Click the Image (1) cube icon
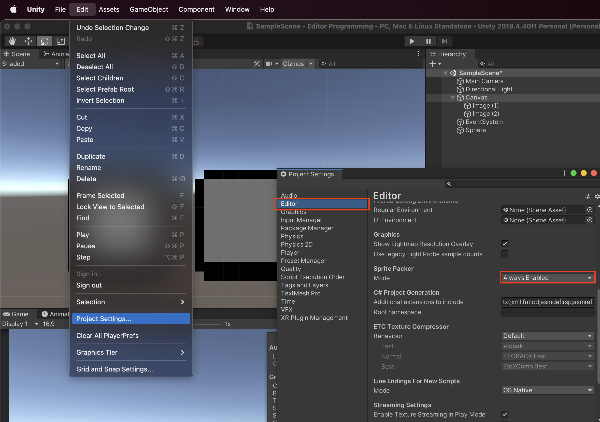 [x=467, y=106]
